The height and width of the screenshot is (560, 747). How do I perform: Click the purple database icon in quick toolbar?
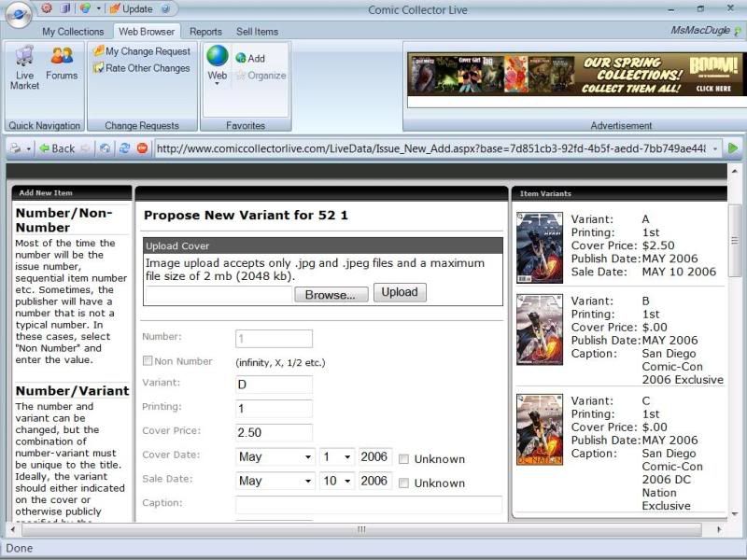(65, 8)
